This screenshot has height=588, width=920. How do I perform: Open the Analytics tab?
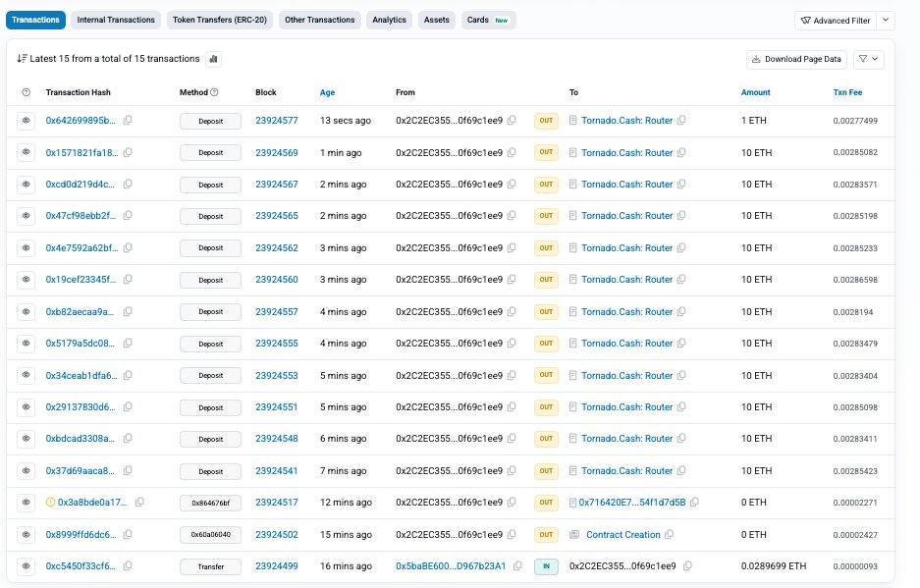pos(389,20)
